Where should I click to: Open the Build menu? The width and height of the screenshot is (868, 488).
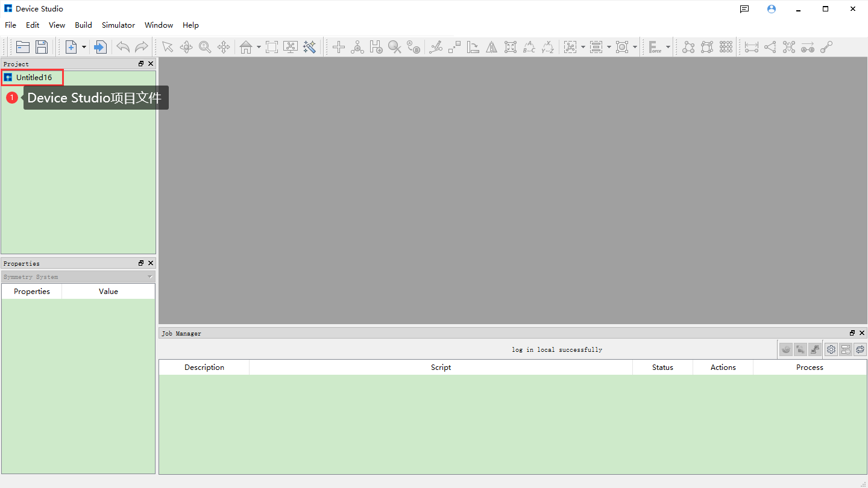[x=83, y=25]
